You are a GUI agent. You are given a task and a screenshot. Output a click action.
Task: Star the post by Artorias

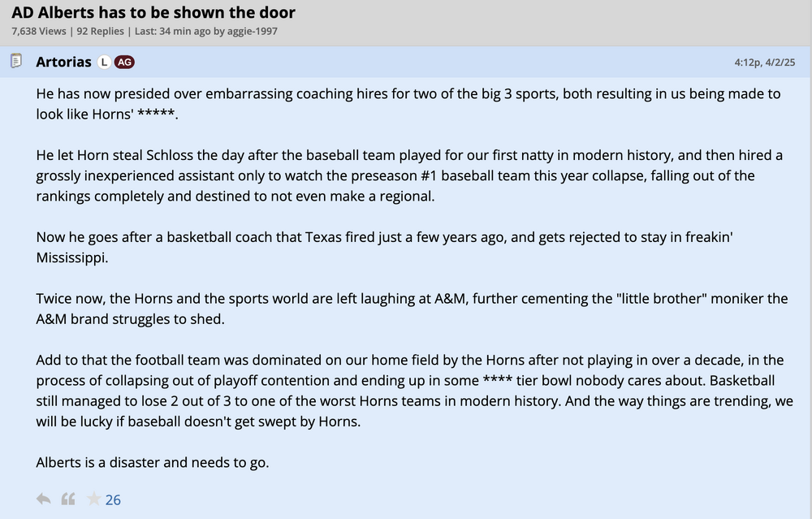click(94, 499)
